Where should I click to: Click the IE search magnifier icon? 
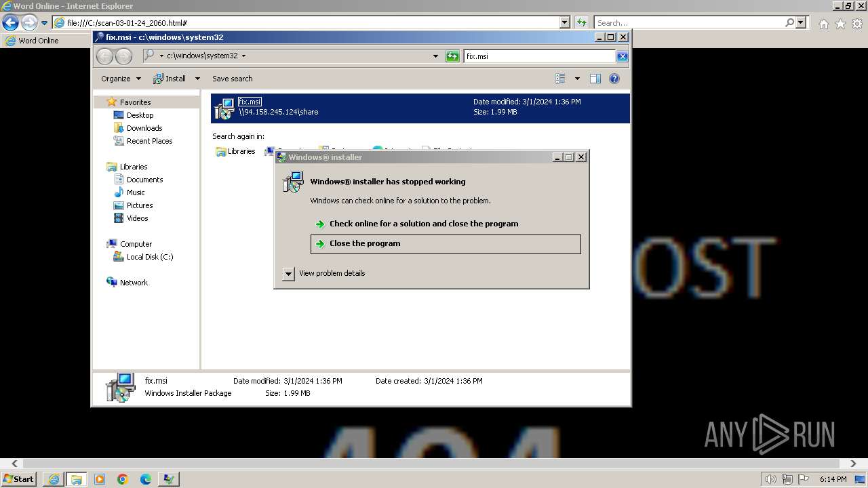click(789, 22)
